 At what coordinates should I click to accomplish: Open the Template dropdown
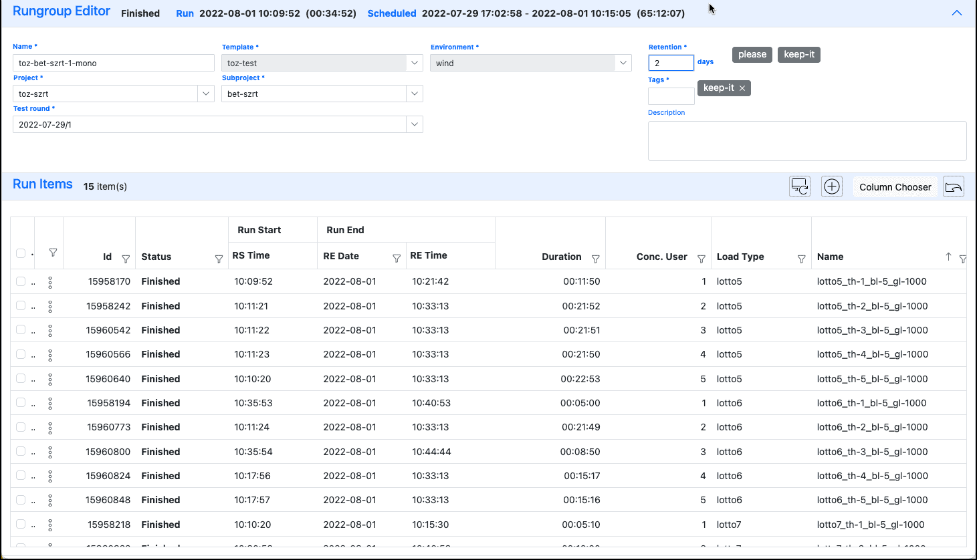(x=415, y=63)
